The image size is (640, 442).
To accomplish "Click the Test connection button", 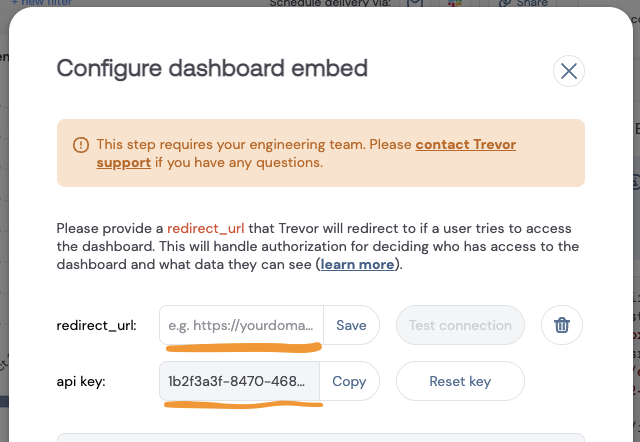I will pos(460,325).
